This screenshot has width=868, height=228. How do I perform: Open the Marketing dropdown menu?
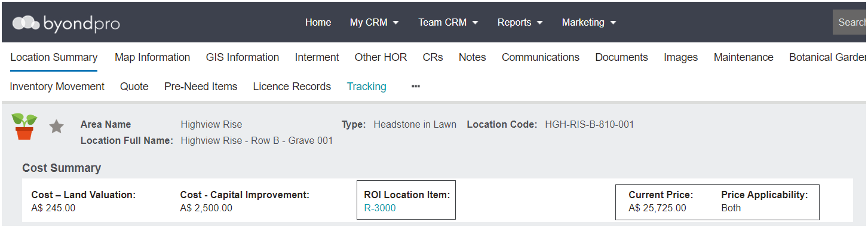click(x=588, y=22)
